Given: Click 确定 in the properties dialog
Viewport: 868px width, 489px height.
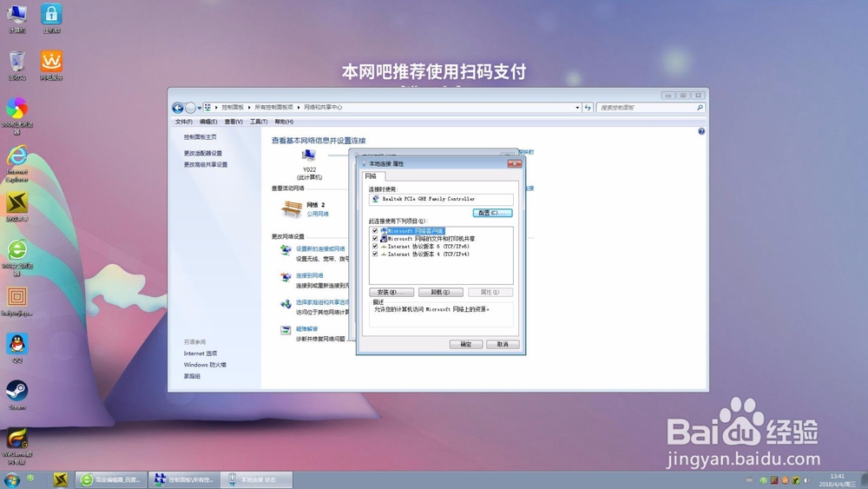Looking at the screenshot, I should click(x=465, y=345).
